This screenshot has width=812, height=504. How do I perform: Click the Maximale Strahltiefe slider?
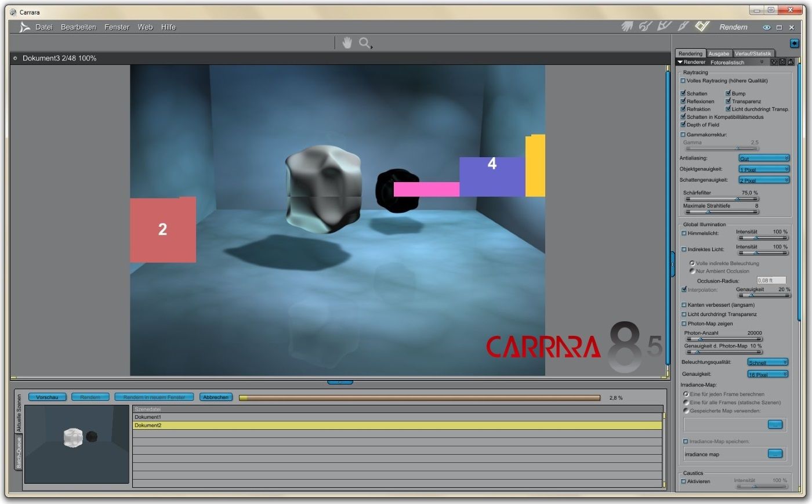[x=722, y=212]
